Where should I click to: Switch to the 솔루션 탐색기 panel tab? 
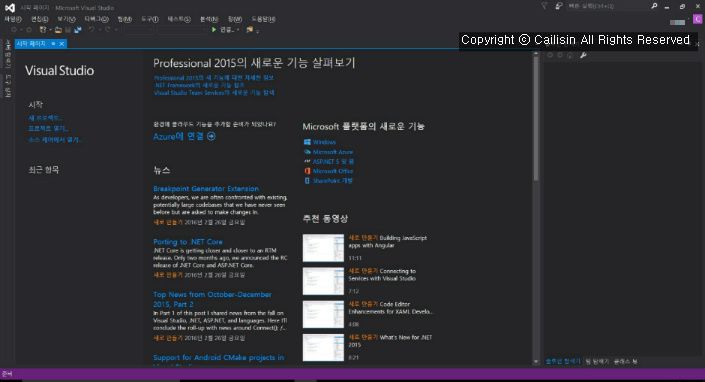563,361
